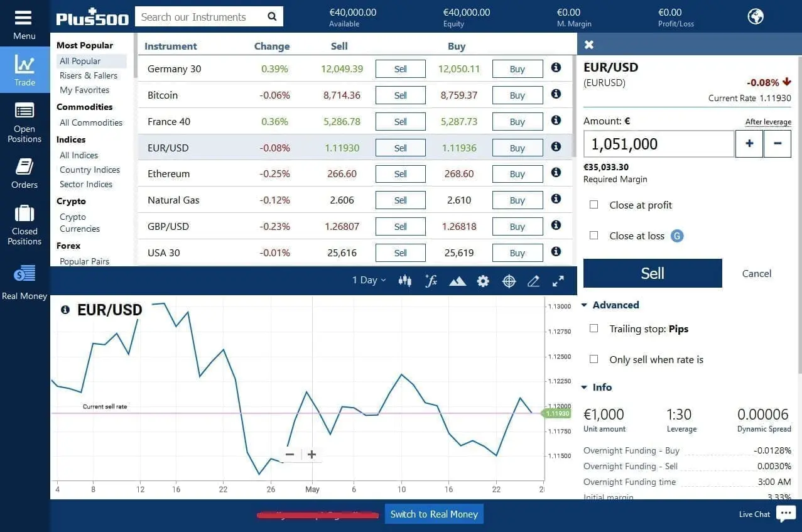The width and height of the screenshot is (802, 532).
Task: Click Buy button for EUR/USD row
Action: [518, 148]
